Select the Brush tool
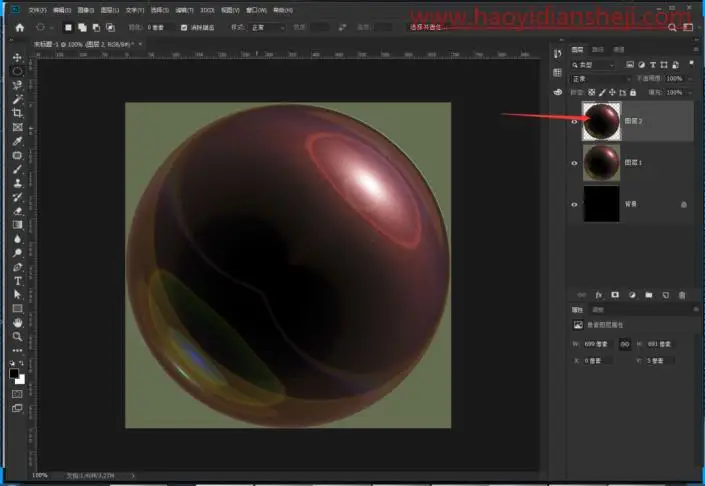Screen dimensions: 705x486 17,169
